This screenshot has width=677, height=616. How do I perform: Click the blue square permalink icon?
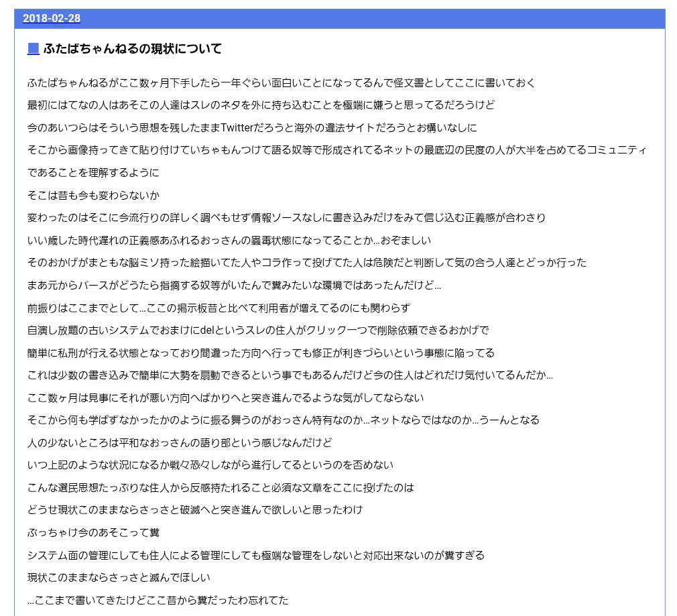point(33,49)
